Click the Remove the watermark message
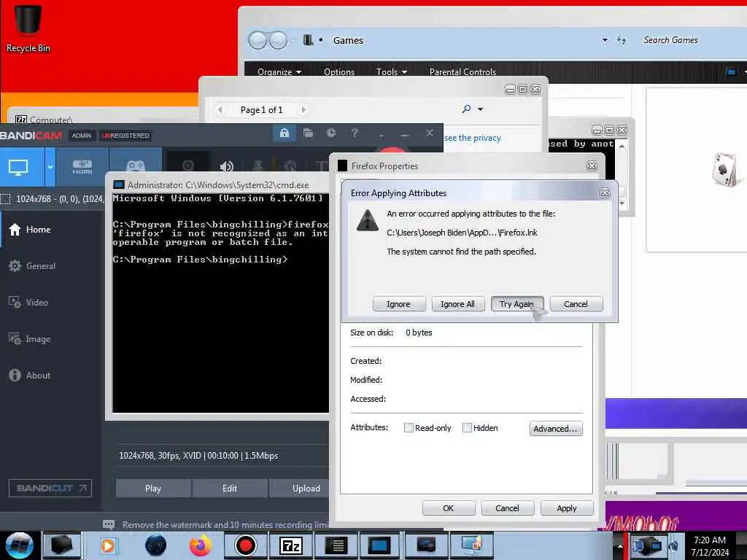 tap(225, 525)
